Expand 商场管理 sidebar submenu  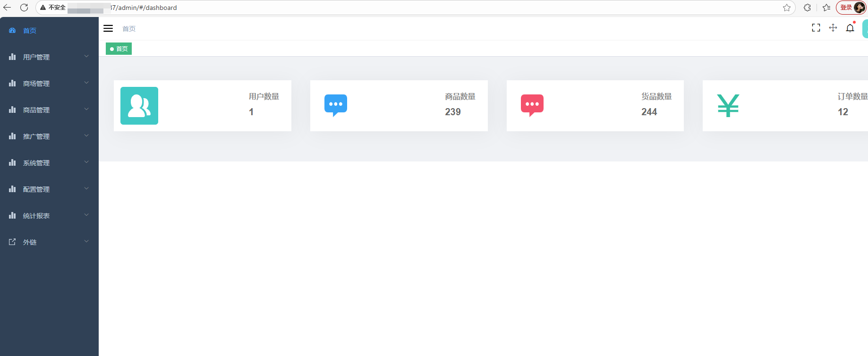click(x=49, y=84)
